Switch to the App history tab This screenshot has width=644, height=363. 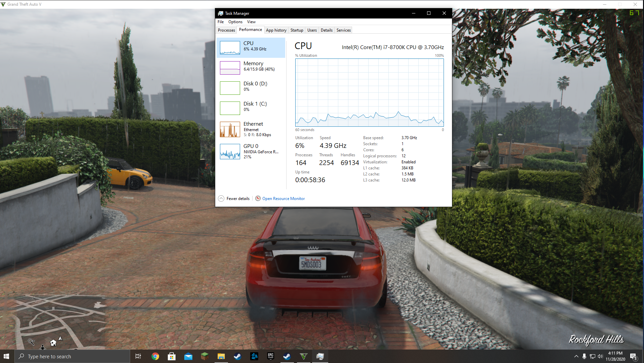coord(276,30)
